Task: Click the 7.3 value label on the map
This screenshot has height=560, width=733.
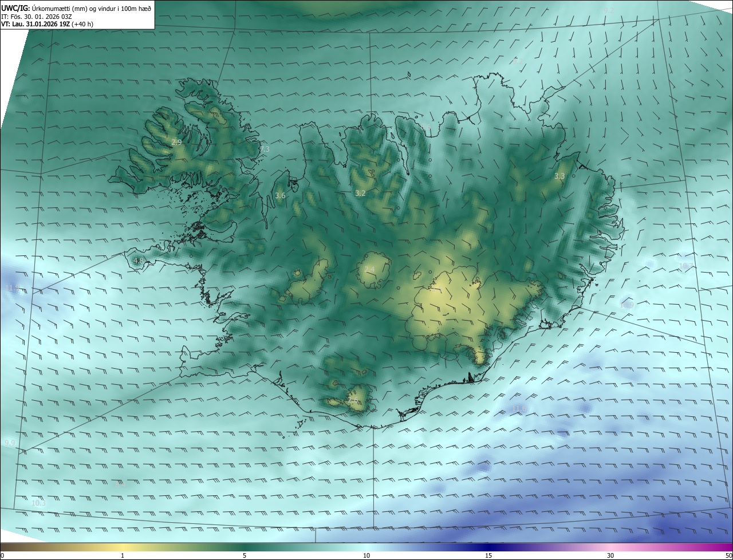Action: click(x=265, y=149)
